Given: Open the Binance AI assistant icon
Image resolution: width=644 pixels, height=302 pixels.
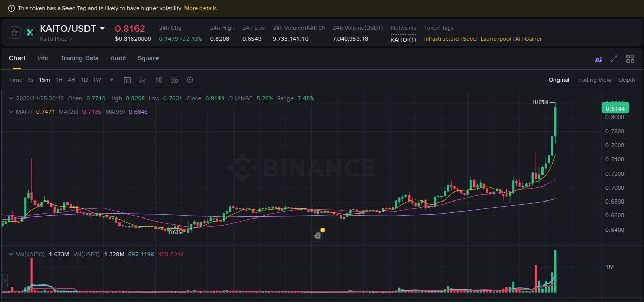Looking at the screenshot, I should (598, 59).
